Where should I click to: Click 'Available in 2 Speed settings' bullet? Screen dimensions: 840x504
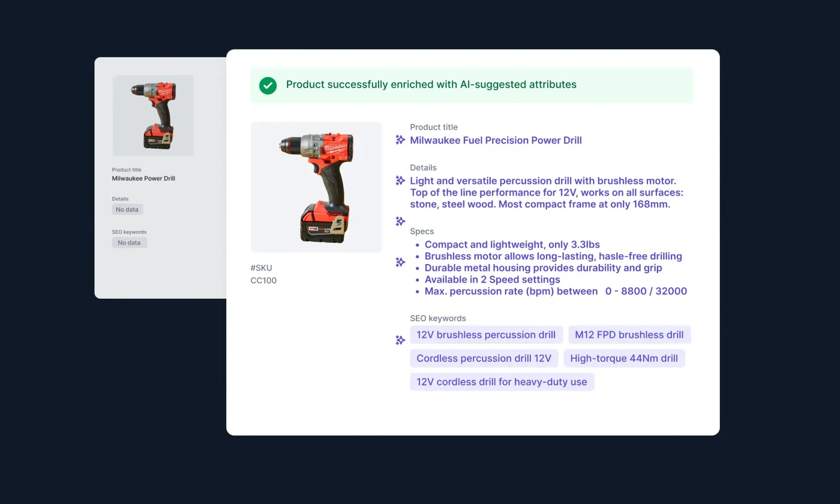pos(492,280)
